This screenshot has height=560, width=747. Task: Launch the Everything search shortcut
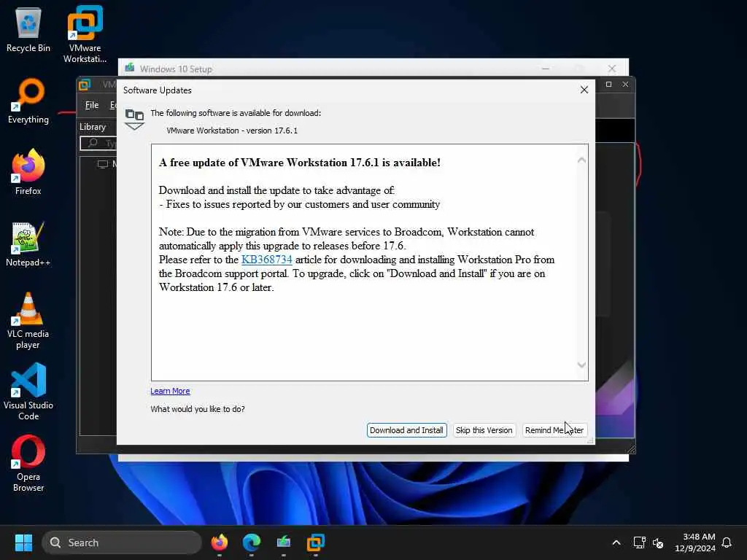[x=28, y=101]
